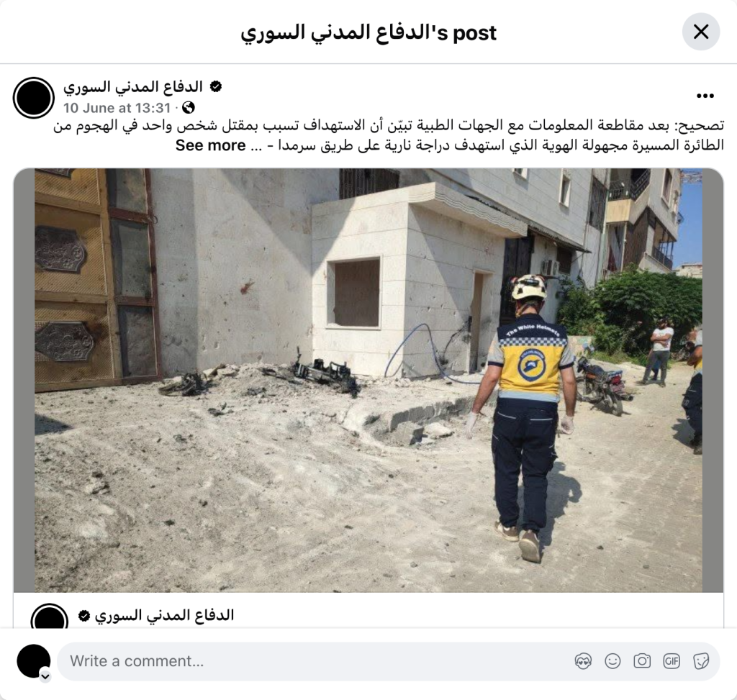Click your profile avatar beside comment box

[x=34, y=661]
